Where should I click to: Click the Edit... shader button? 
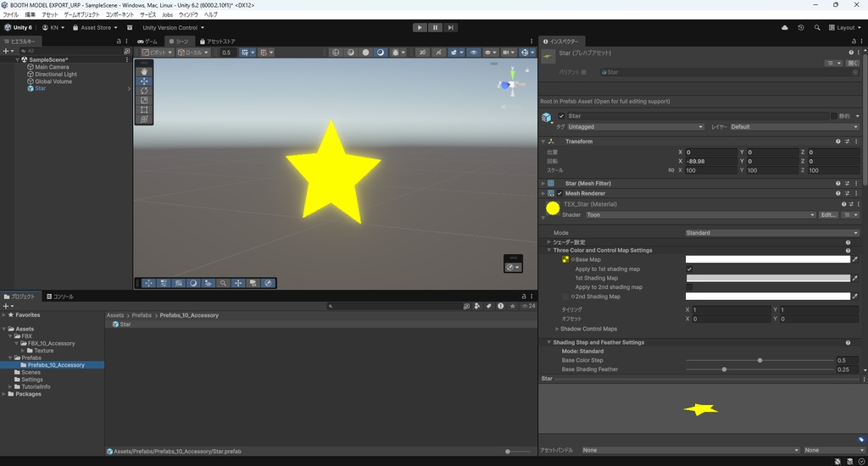[x=829, y=214]
